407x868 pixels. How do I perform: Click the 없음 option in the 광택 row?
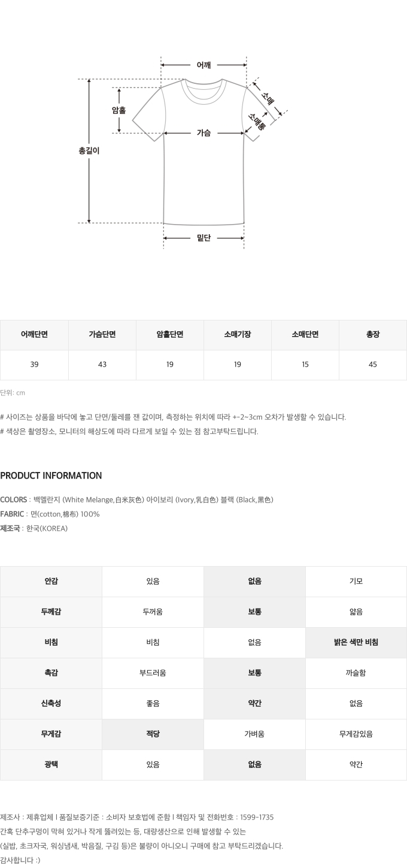click(x=254, y=764)
